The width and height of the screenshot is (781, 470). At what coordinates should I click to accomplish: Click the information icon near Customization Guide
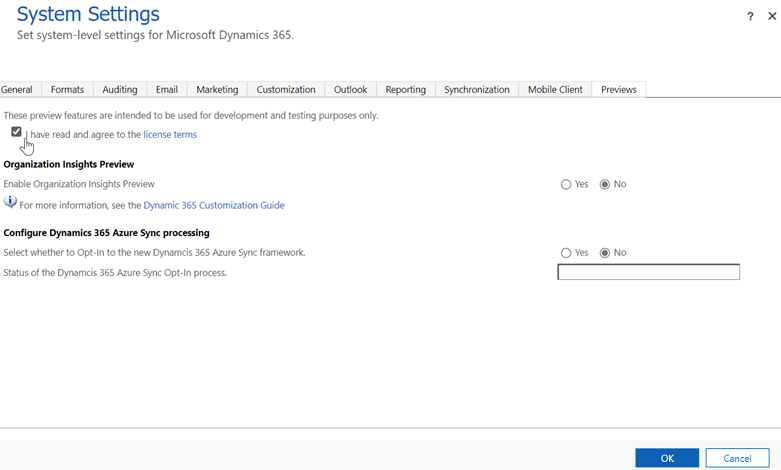click(10, 203)
